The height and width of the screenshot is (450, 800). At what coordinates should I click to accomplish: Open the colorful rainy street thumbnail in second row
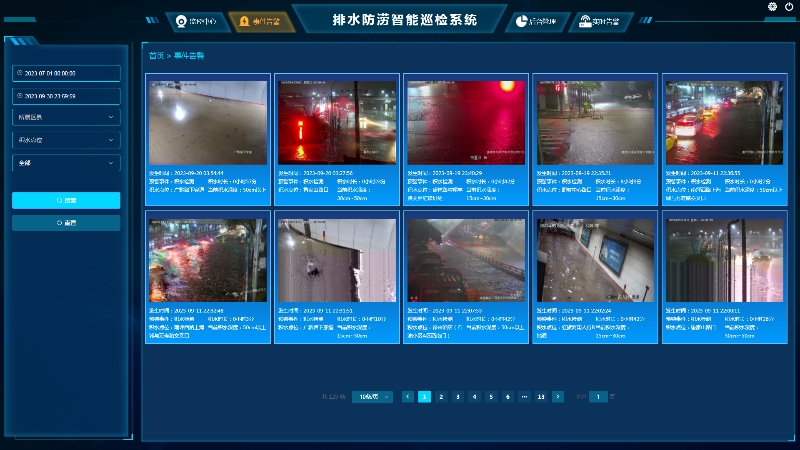click(x=208, y=260)
